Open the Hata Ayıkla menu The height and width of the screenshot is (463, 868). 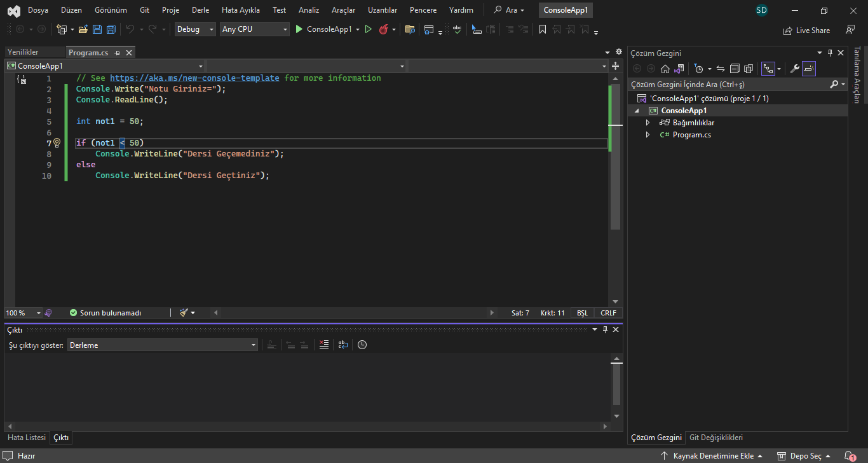point(240,10)
